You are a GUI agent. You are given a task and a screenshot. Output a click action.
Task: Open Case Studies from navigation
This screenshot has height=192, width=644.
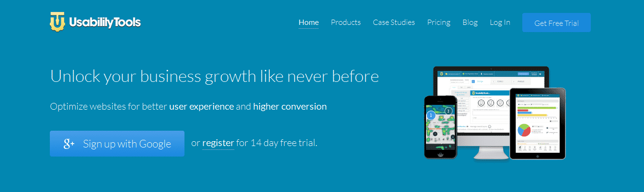[x=394, y=23]
